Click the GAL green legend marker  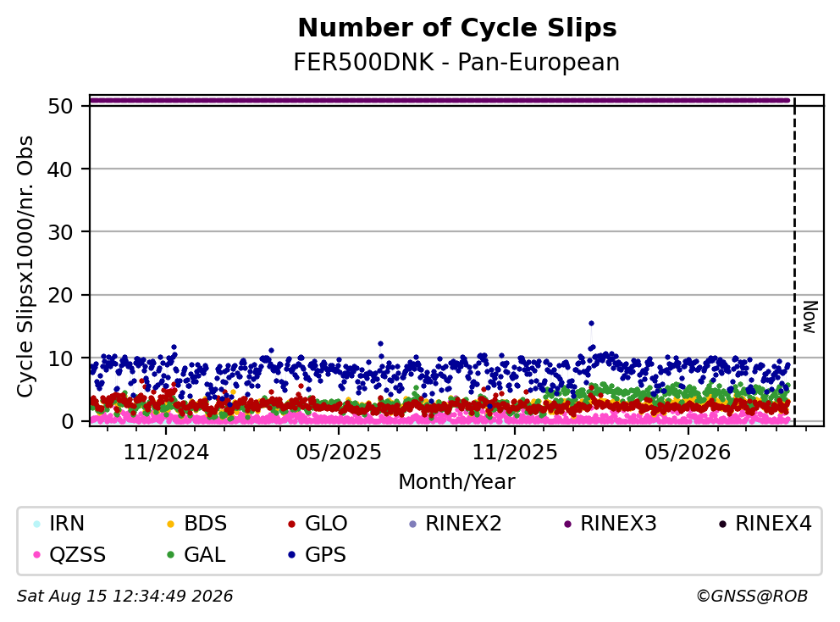tap(171, 555)
